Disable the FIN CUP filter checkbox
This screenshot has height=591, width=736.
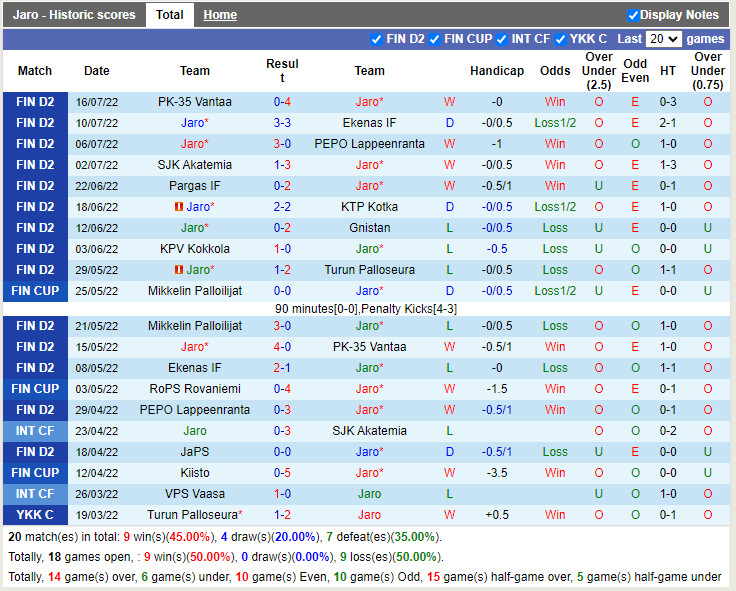coord(435,39)
